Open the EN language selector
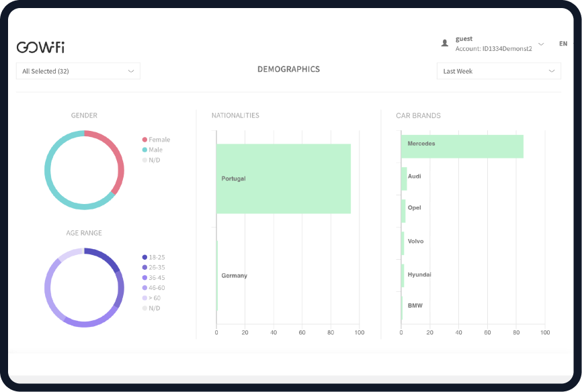Image resolution: width=582 pixels, height=392 pixels. click(563, 44)
